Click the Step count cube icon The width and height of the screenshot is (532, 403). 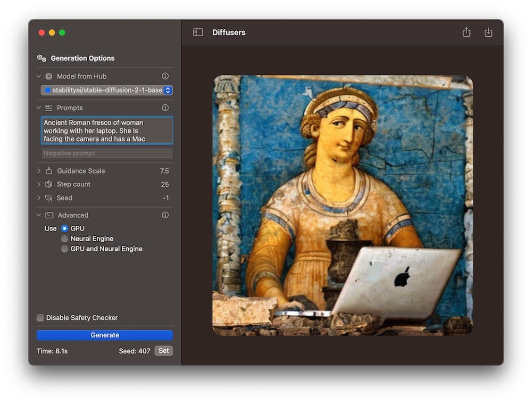tap(48, 184)
